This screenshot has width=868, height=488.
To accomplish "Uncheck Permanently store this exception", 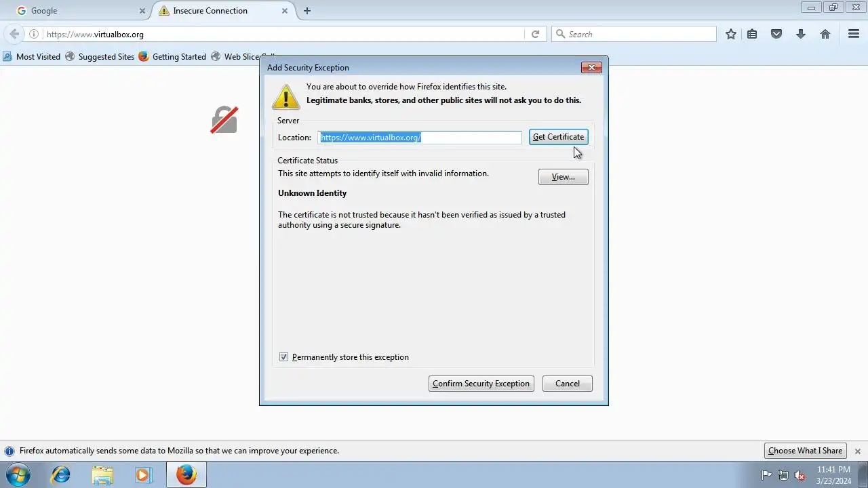I will point(283,357).
